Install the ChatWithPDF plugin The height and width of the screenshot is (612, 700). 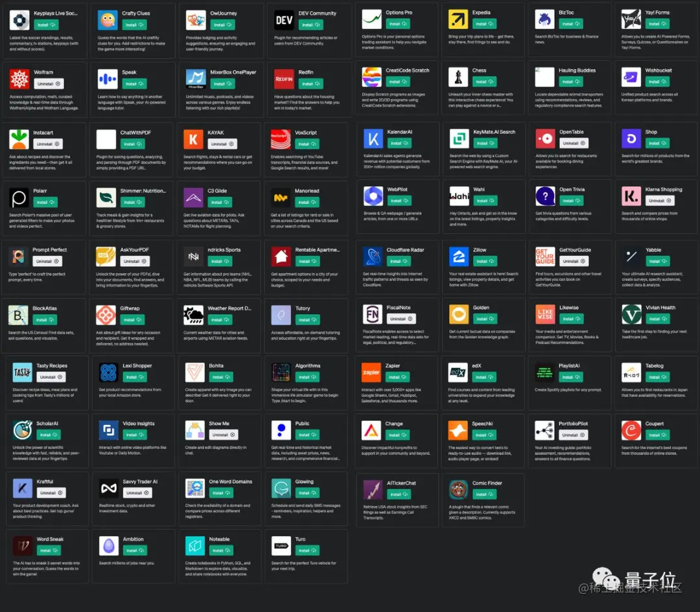pyautogui.click(x=133, y=144)
